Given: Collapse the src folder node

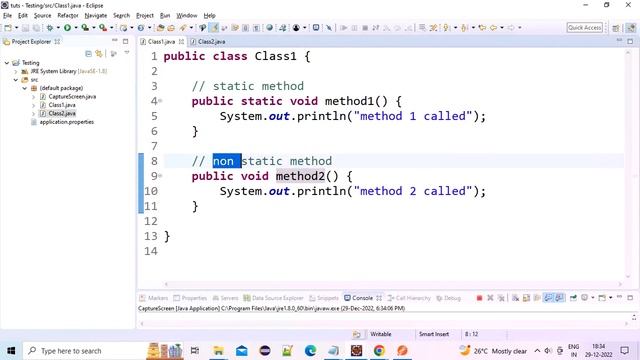Looking at the screenshot, I should pyautogui.click(x=16, y=80).
